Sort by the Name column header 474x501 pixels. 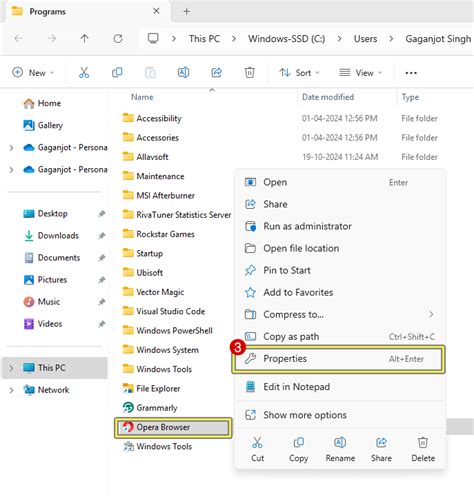(142, 97)
